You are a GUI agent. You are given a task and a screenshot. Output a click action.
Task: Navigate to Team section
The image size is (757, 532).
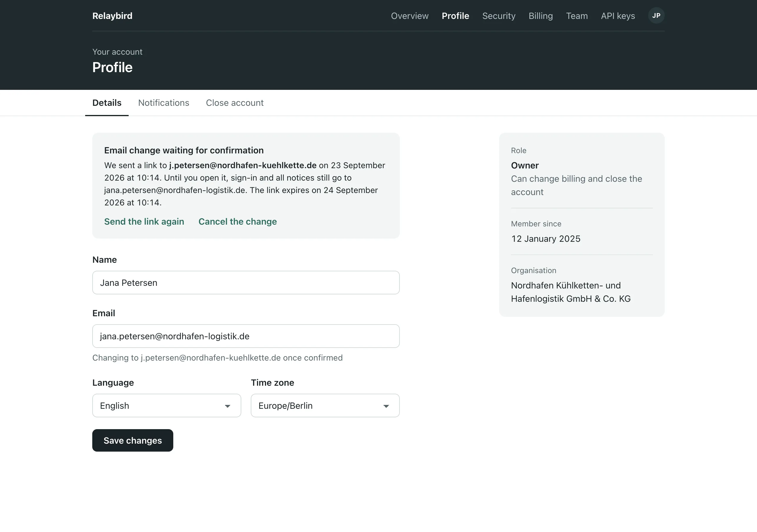click(577, 16)
